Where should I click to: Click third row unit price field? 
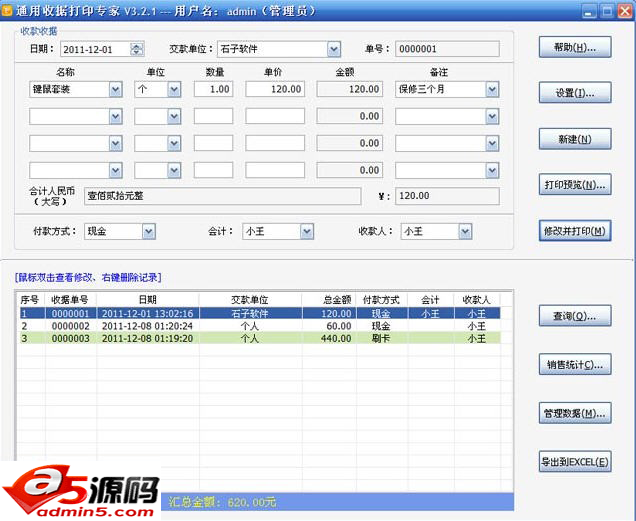275,143
